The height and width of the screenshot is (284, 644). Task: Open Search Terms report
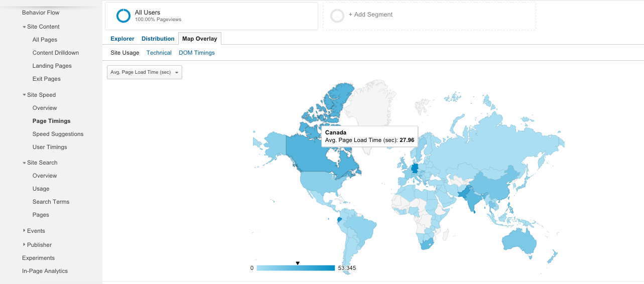[51, 202]
